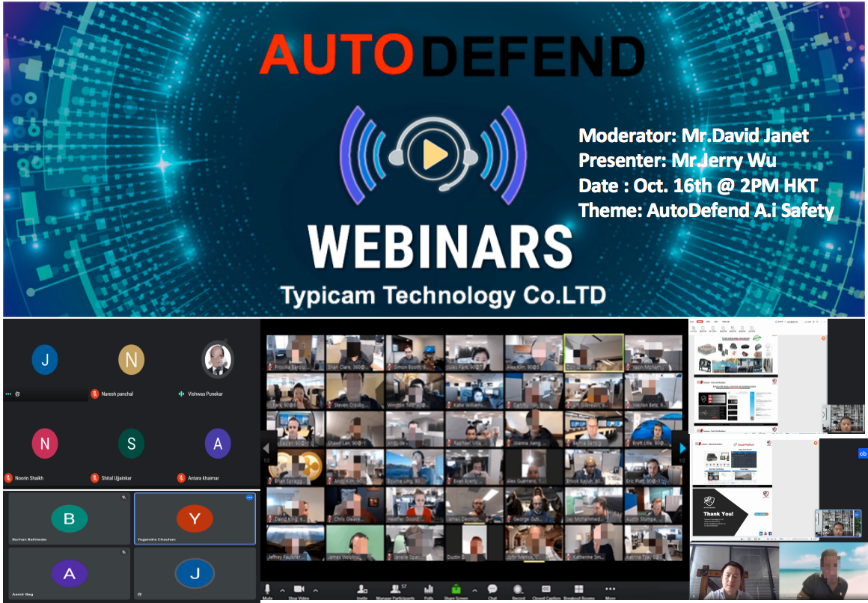The width and height of the screenshot is (868, 603).
Task: Open three-dot options on Yogendra Chauhan tile
Action: click(249, 498)
